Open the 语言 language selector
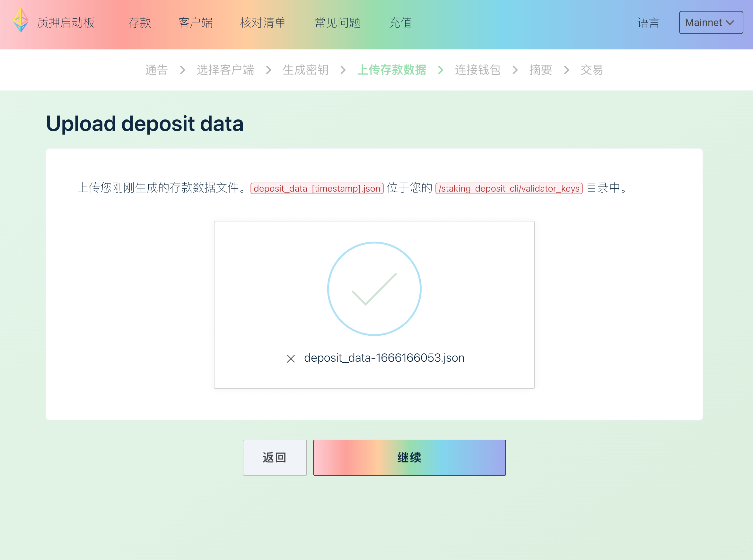The width and height of the screenshot is (753, 560). point(648,23)
